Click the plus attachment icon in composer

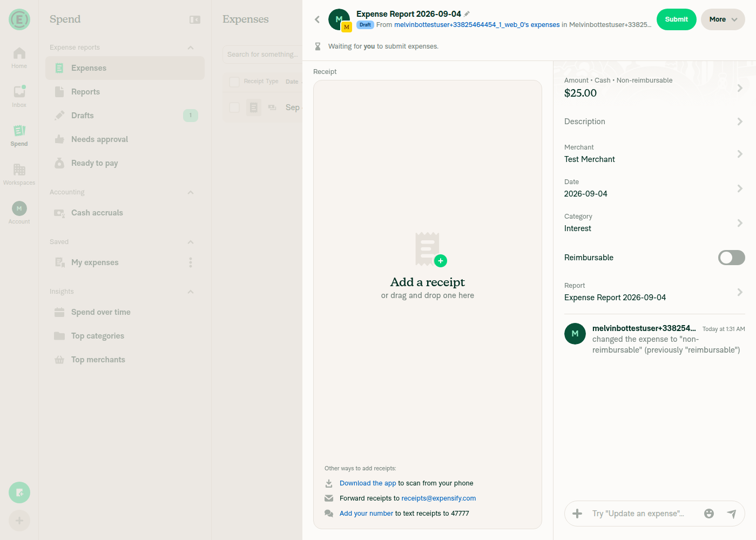[577, 514]
